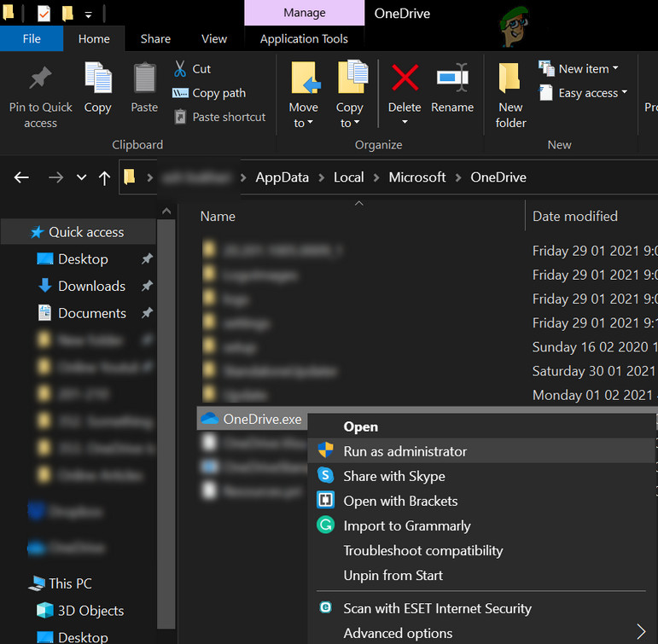Select Downloads in Quick access pane
Screen dimensions: 658x644
(x=91, y=287)
